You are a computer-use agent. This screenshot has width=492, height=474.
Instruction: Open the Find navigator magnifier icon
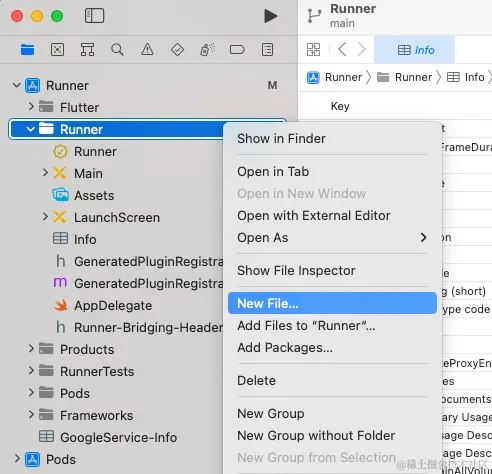click(x=117, y=50)
